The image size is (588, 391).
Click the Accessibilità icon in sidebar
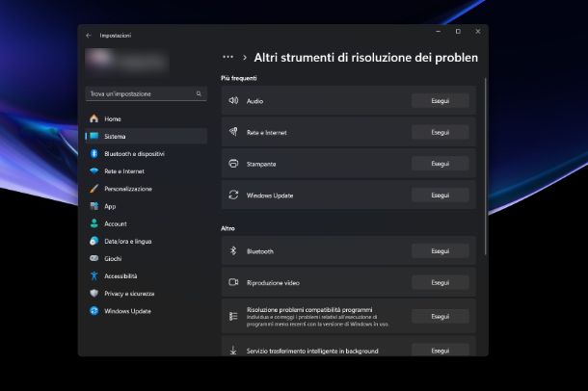(x=94, y=275)
